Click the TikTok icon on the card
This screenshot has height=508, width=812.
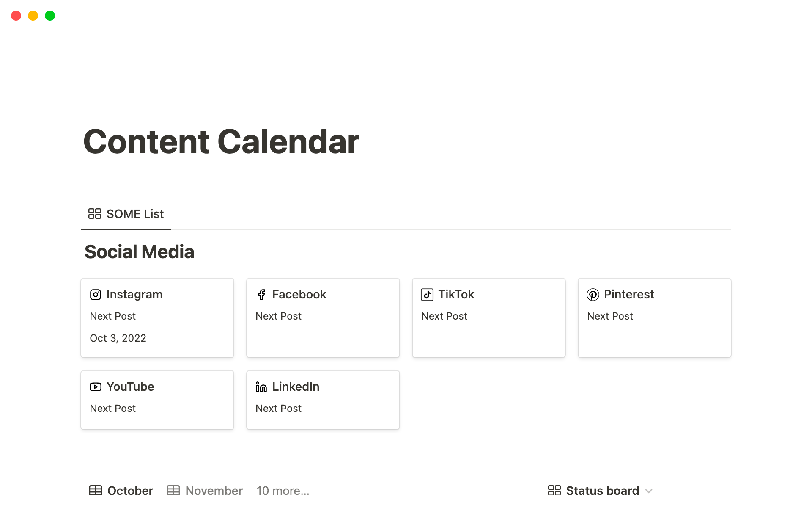tap(427, 295)
